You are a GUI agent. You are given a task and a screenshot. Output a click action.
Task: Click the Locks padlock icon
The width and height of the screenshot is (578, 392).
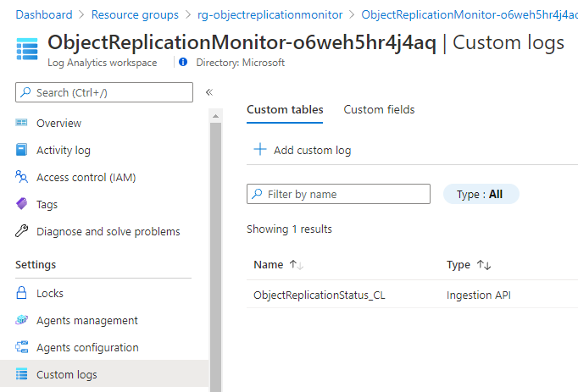(21, 293)
